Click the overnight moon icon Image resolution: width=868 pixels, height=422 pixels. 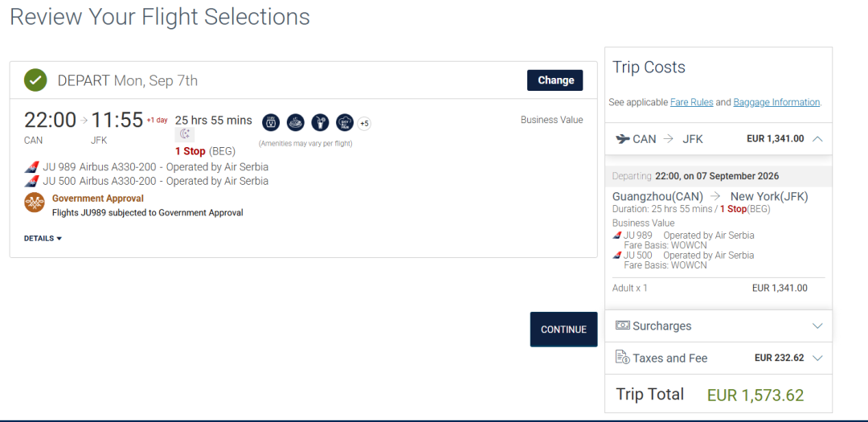[x=185, y=134]
